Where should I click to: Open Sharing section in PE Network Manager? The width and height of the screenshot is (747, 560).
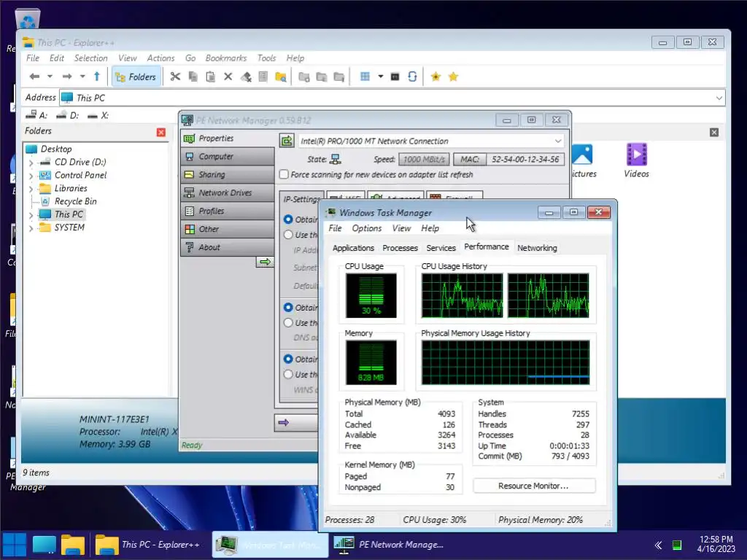[228, 174]
